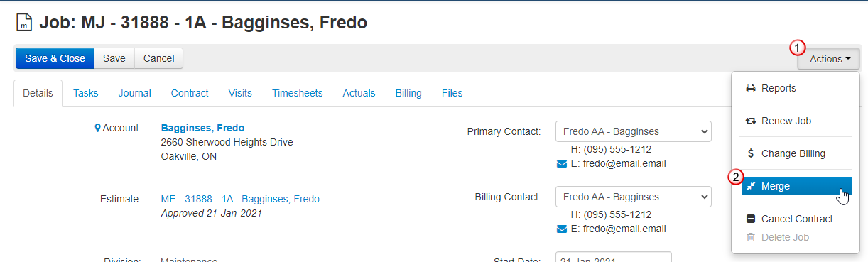Image resolution: width=868 pixels, height=262 pixels.
Task: Open the Billing tab
Action: click(x=408, y=93)
